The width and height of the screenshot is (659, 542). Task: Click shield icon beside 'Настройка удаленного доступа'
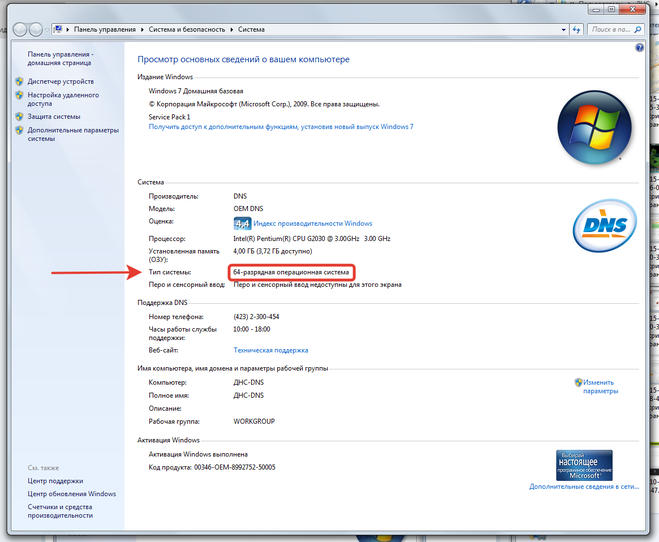19,95
